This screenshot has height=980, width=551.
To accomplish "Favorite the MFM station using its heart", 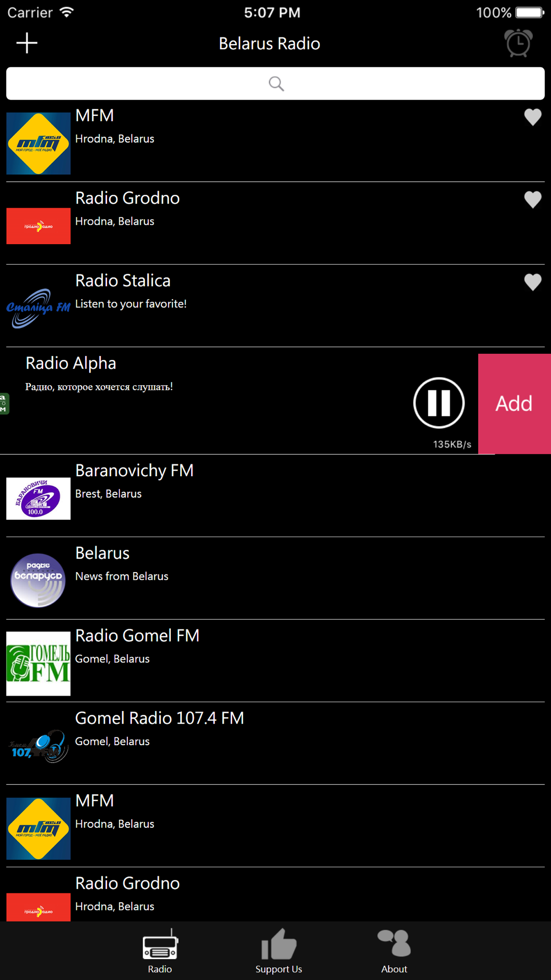I will pos(533,117).
